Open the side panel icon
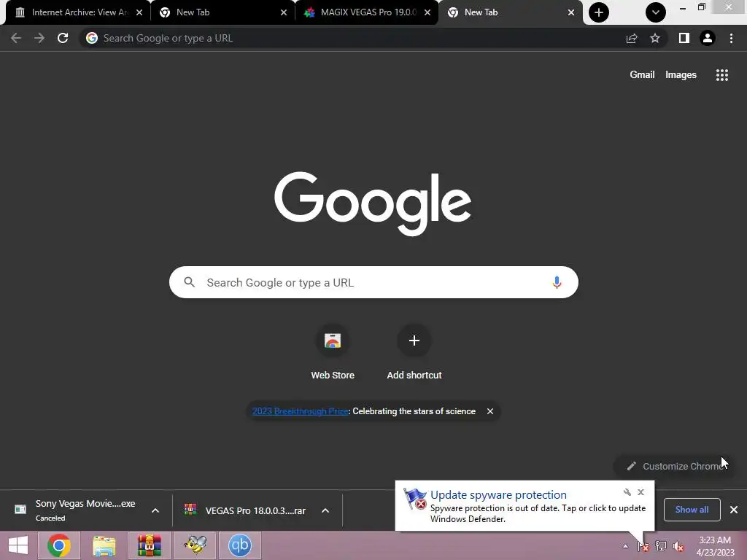This screenshot has width=747, height=560. (684, 38)
